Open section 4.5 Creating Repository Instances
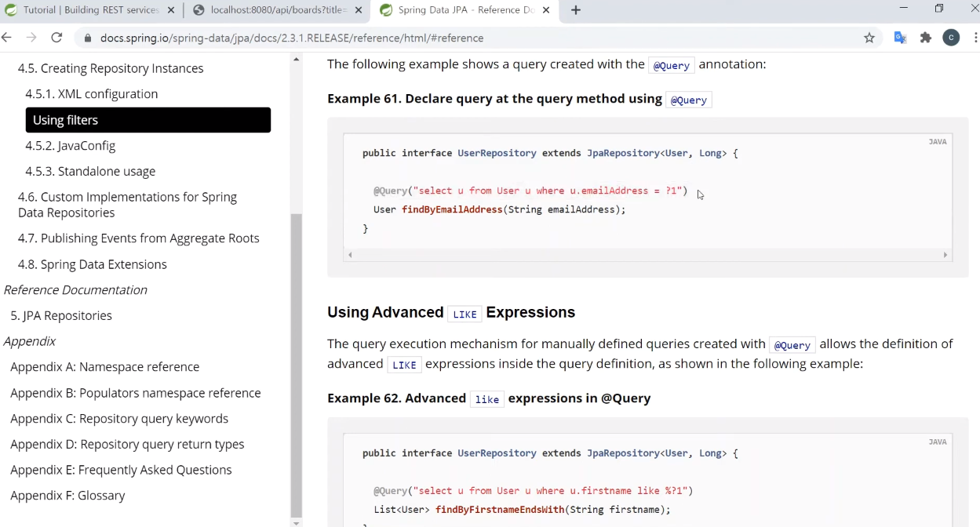The height and width of the screenshot is (527, 980). point(111,68)
